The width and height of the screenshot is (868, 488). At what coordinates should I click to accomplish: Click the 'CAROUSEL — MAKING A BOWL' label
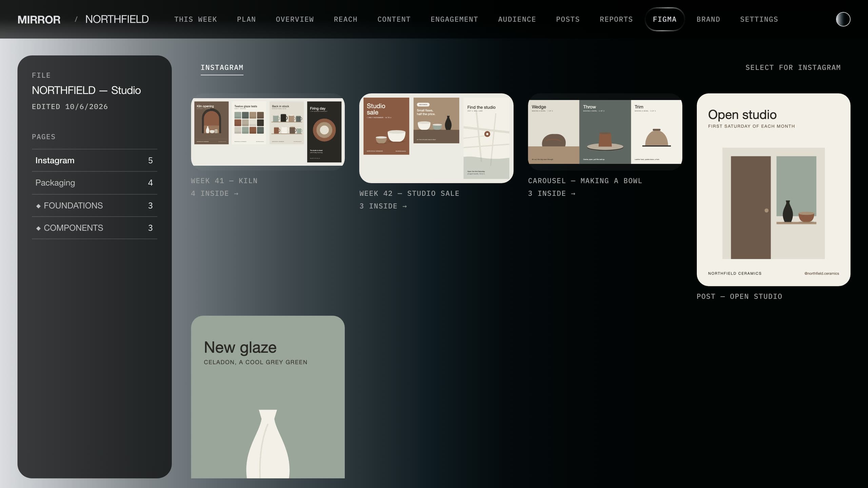[x=585, y=181]
